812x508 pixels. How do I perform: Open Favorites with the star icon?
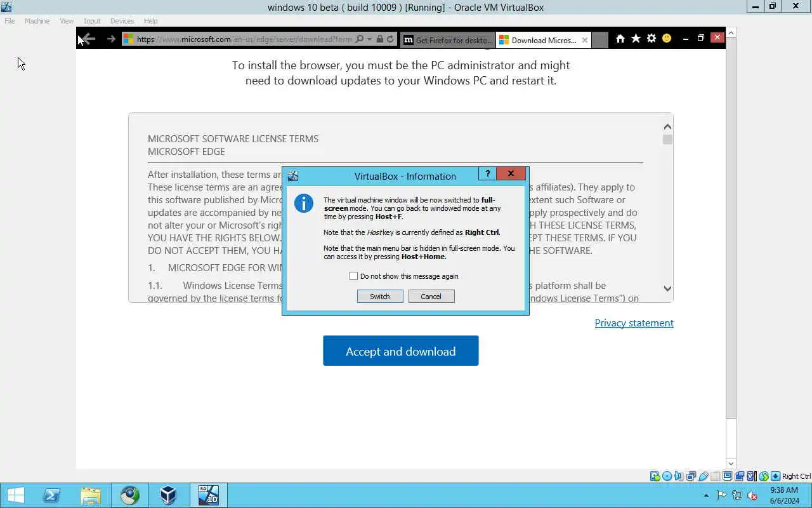tap(636, 39)
